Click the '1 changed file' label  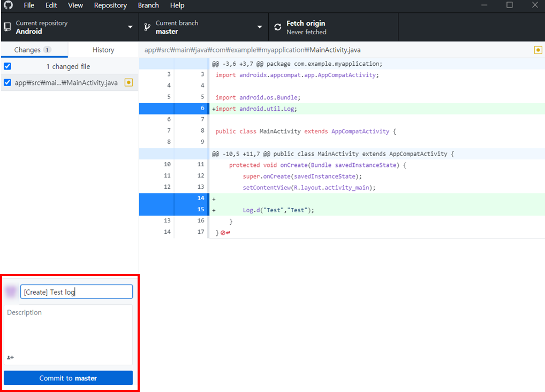(x=68, y=66)
